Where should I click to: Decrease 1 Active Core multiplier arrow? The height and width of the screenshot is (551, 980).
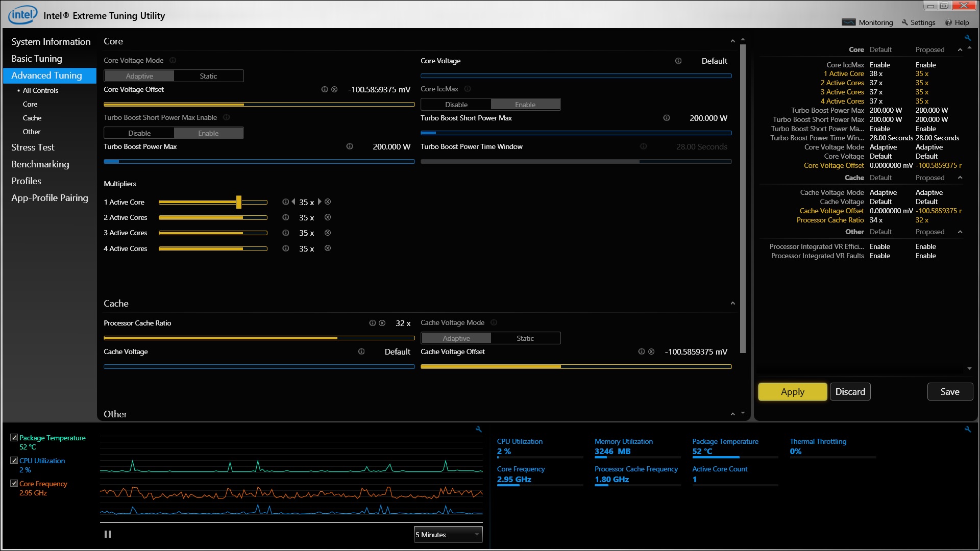pyautogui.click(x=293, y=202)
